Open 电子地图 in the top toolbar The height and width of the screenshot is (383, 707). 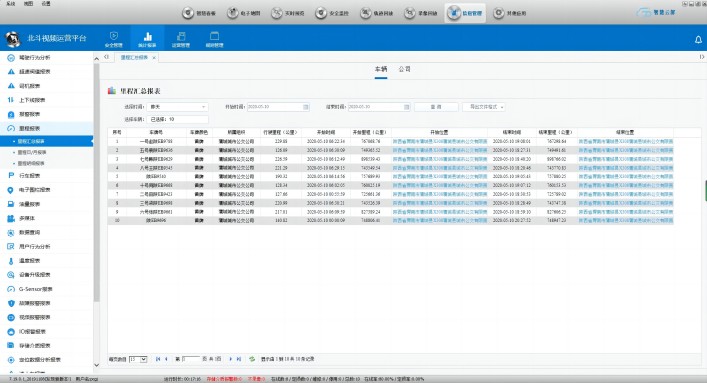[244, 13]
